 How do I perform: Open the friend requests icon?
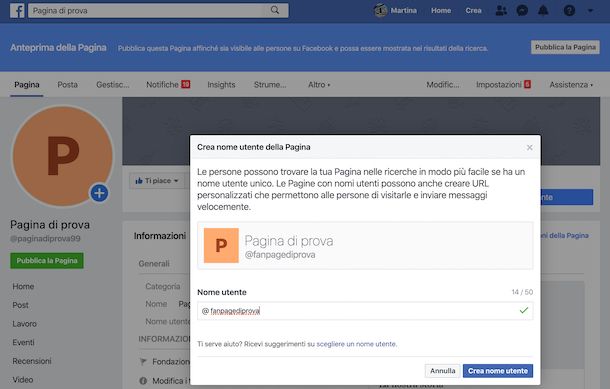tap(501, 11)
